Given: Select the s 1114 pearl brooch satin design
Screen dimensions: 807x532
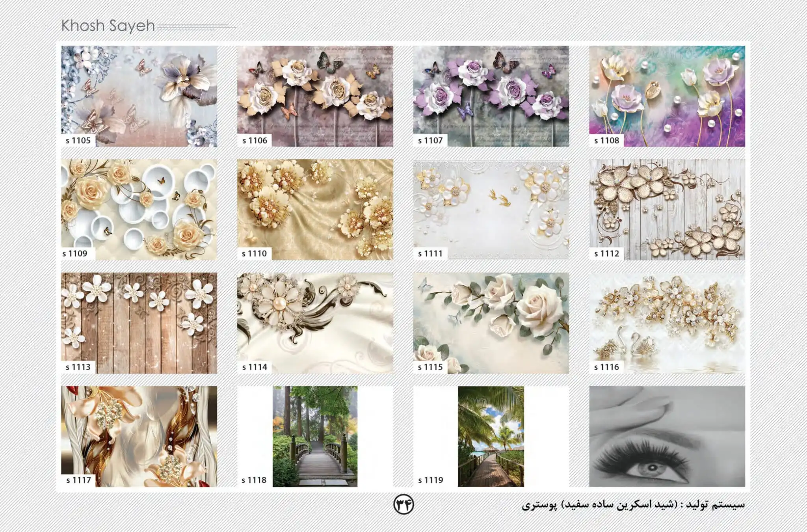Looking at the screenshot, I should point(315,323).
